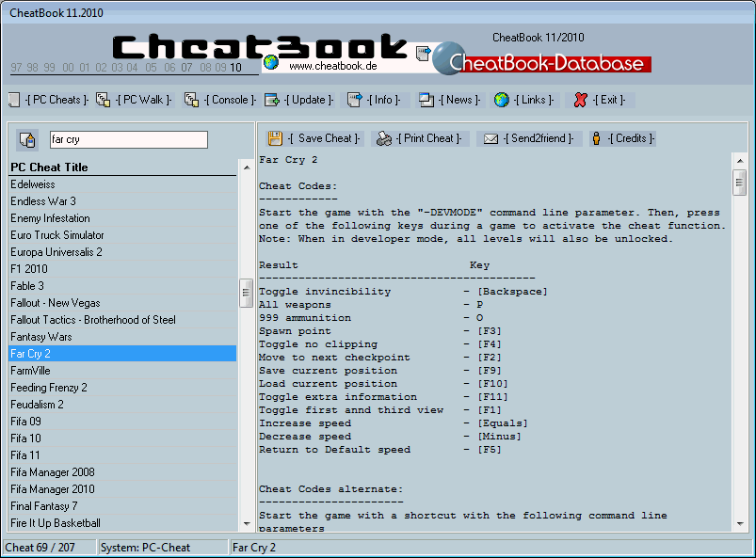The image size is (756, 558).
Task: Click the game list scroll up arrow
Action: (247, 167)
